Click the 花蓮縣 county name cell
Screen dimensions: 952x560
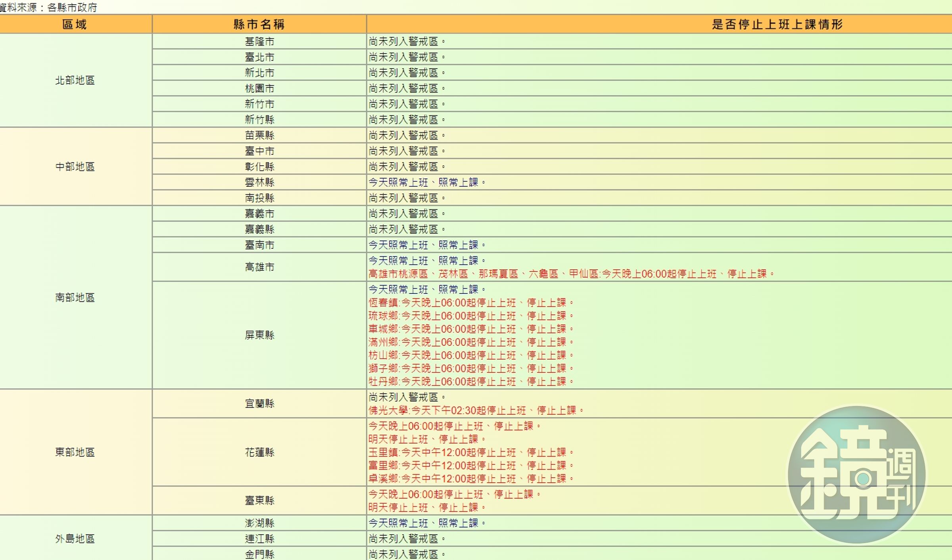click(x=259, y=452)
